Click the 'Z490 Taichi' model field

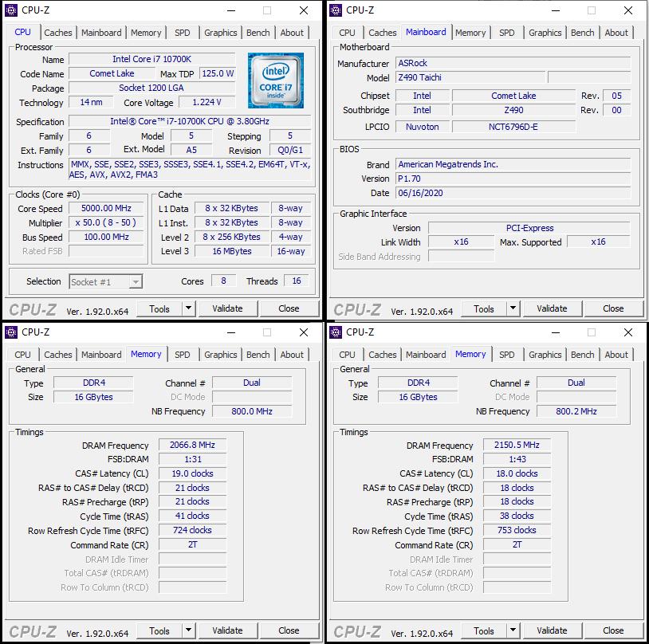pos(470,77)
